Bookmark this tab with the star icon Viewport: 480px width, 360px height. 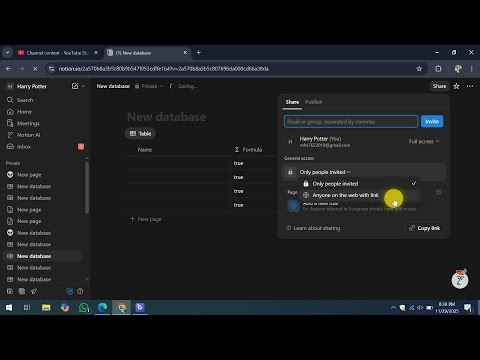[419, 69]
